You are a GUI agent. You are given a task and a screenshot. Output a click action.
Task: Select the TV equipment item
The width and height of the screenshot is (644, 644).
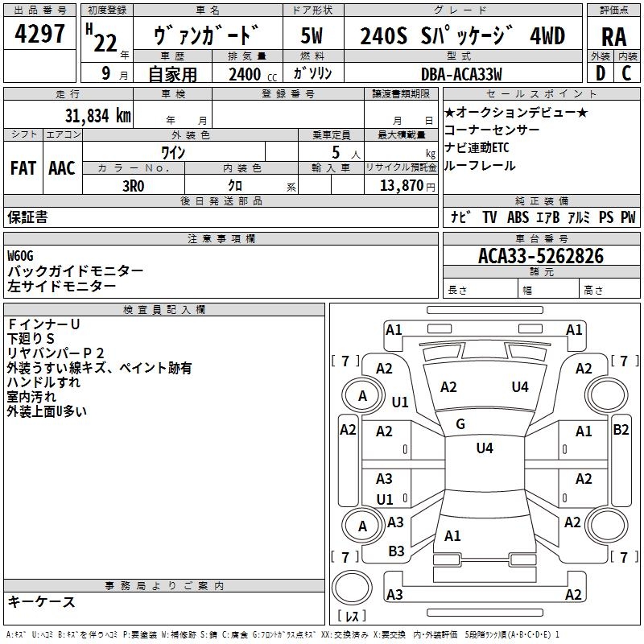(489, 217)
